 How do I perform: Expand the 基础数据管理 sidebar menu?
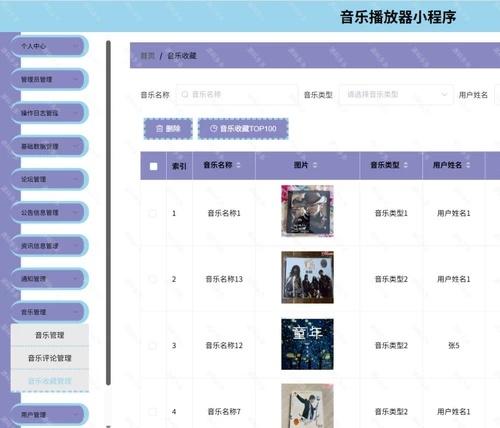(49, 146)
